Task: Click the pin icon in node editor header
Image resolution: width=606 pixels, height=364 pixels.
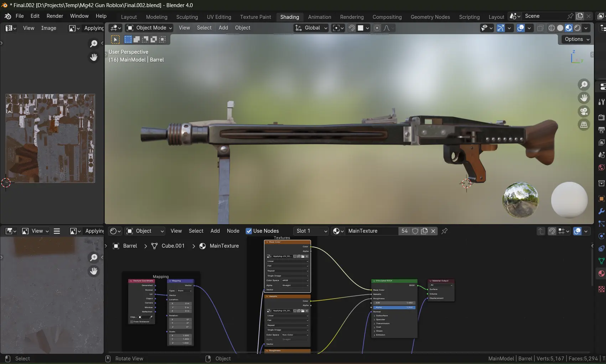Action: [x=444, y=231]
